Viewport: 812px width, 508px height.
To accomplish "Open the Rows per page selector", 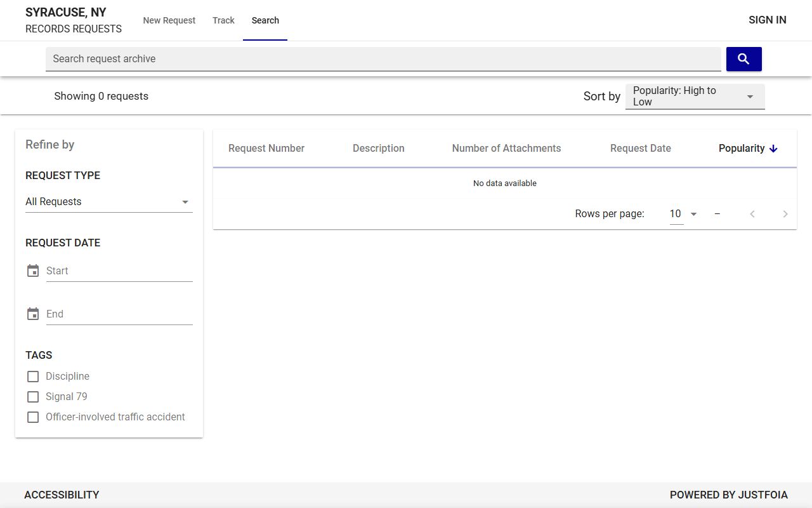I will [x=683, y=214].
